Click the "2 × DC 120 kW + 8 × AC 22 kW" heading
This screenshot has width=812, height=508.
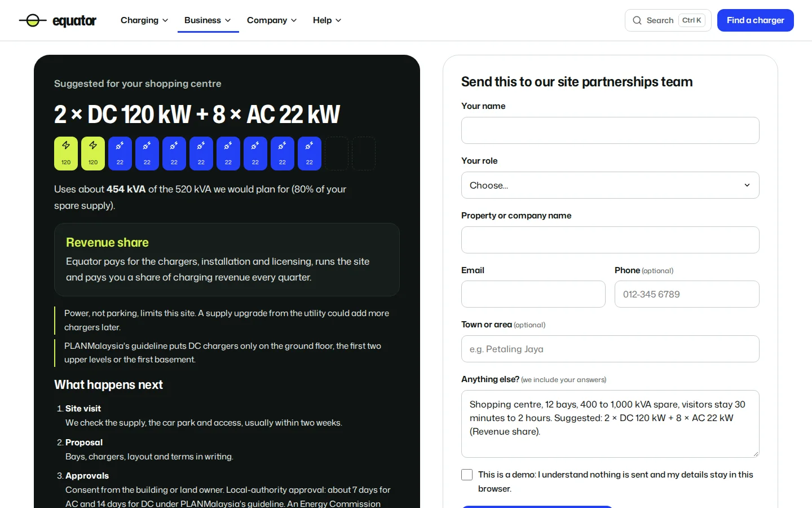click(x=197, y=114)
